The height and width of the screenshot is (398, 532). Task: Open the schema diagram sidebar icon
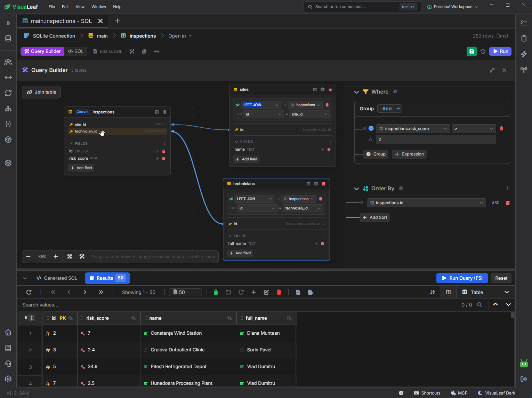(x=8, y=109)
